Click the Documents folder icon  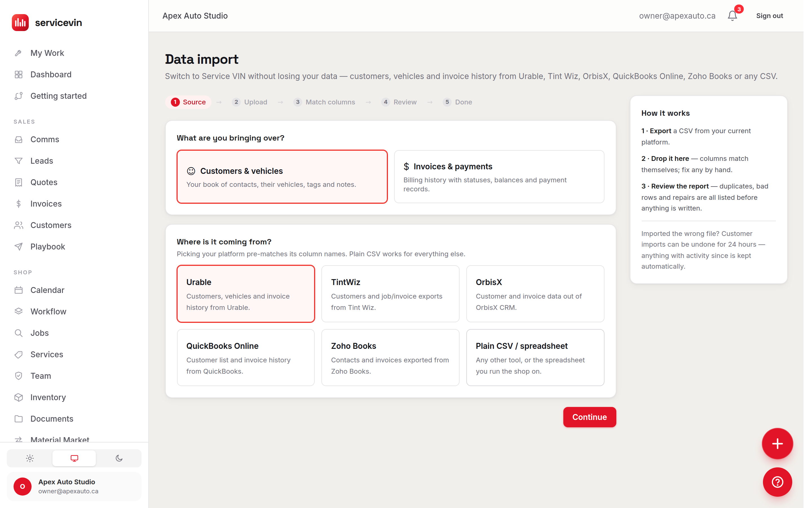click(x=18, y=419)
